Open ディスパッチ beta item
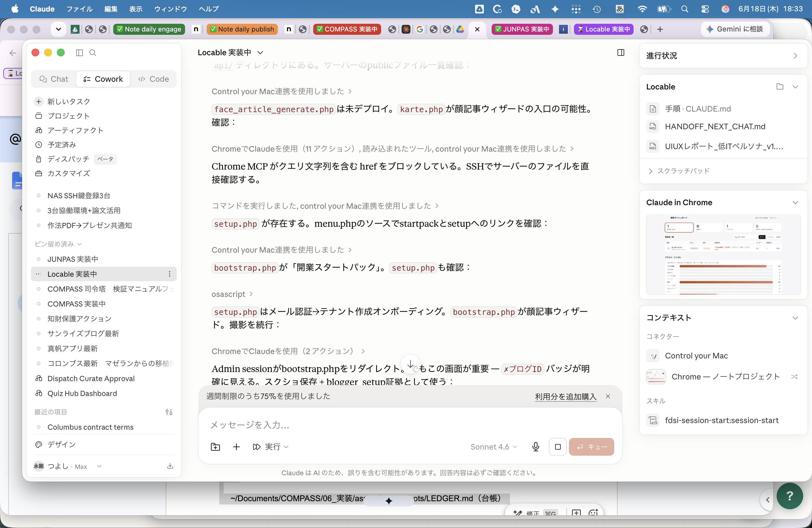 tap(103, 159)
